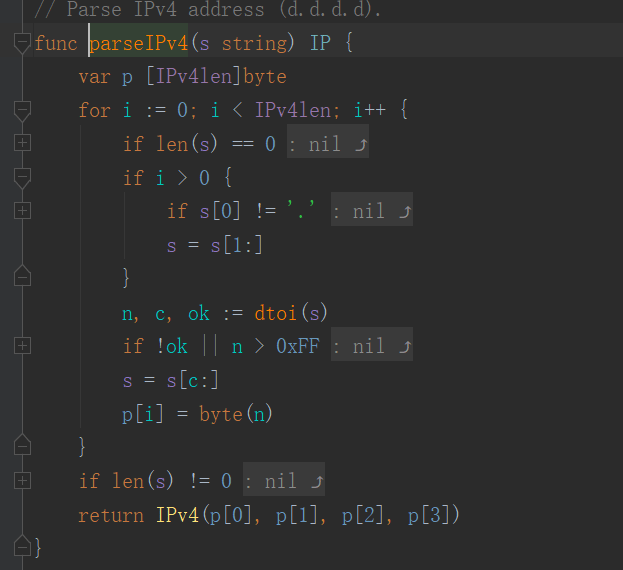
Task: Click the parseIPv4 function name
Action: (138, 43)
